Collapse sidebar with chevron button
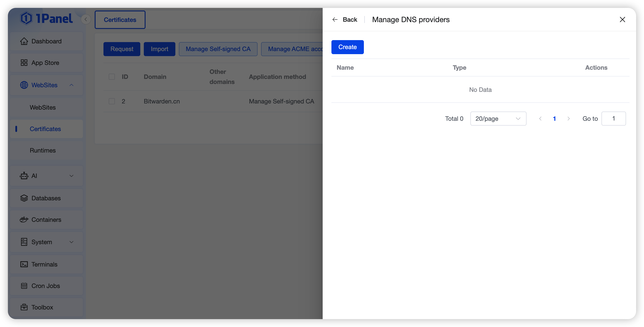 coord(86,19)
